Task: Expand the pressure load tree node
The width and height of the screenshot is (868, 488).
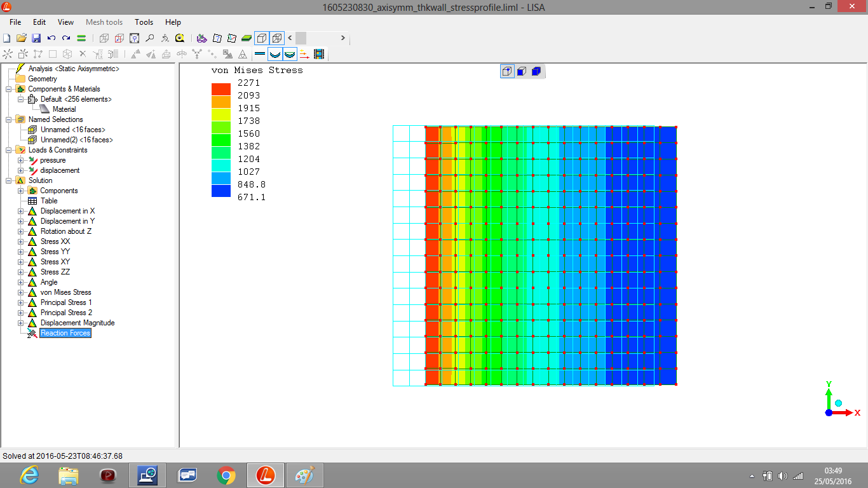Action: point(21,160)
